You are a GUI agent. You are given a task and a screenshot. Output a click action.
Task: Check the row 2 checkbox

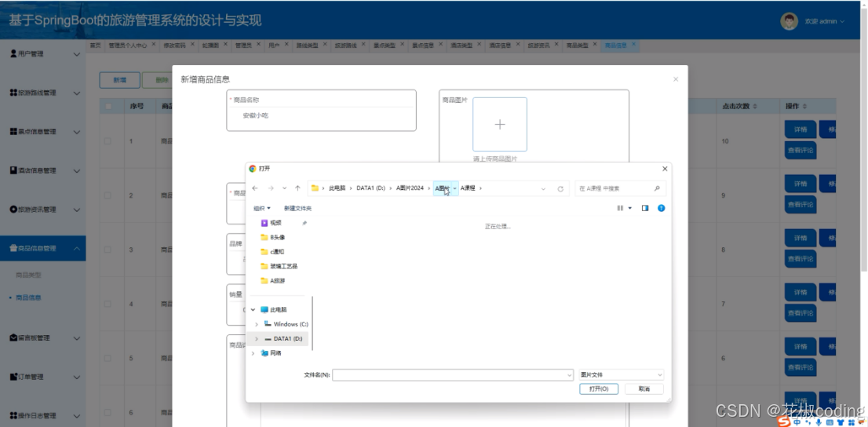click(108, 195)
